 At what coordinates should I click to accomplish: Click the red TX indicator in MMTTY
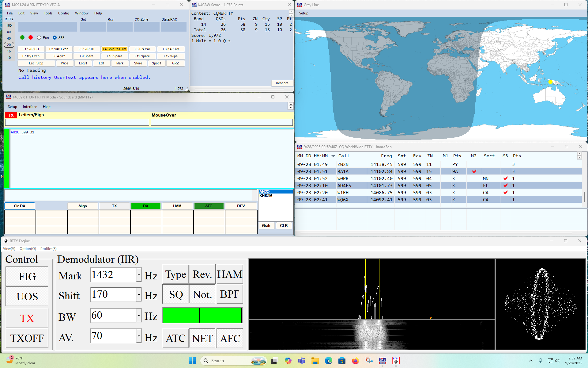pos(11,115)
